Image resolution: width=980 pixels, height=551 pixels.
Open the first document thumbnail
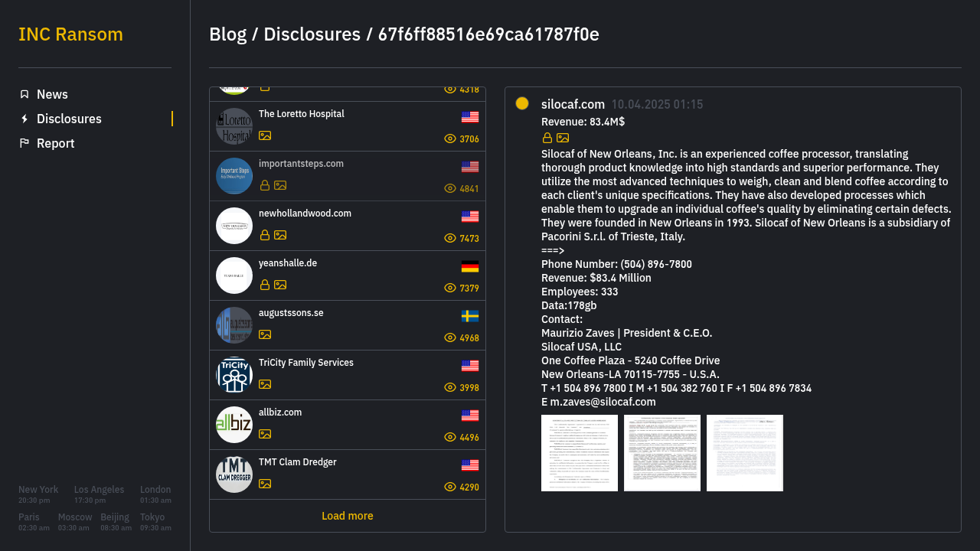[580, 453]
